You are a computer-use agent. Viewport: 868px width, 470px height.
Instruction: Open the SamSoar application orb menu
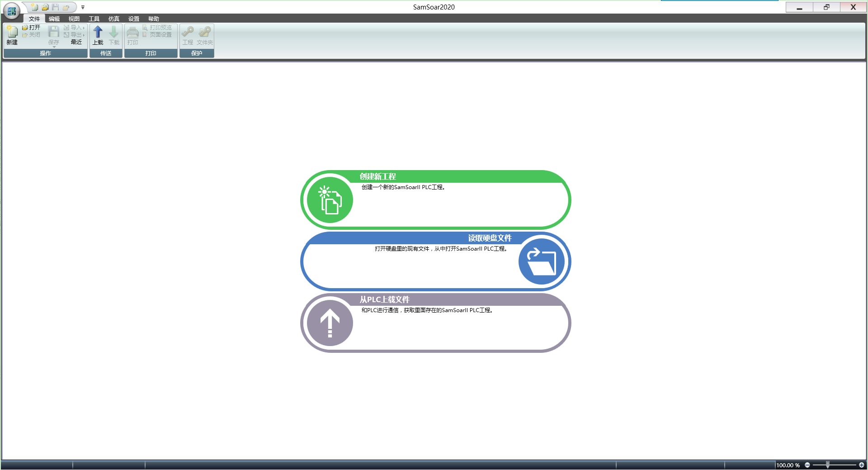point(12,11)
